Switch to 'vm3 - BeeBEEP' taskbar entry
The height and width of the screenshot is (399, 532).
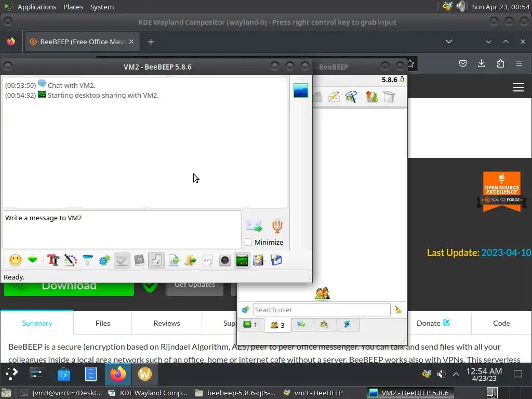pos(318,393)
